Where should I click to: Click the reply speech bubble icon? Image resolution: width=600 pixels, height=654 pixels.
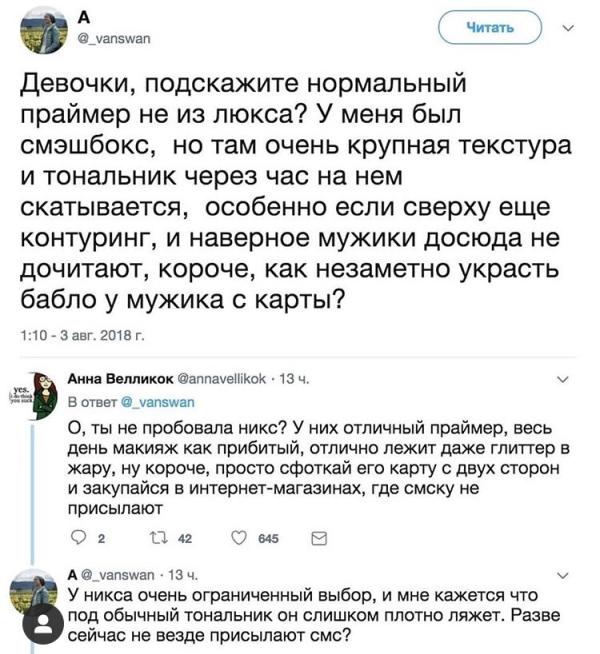tap(78, 538)
